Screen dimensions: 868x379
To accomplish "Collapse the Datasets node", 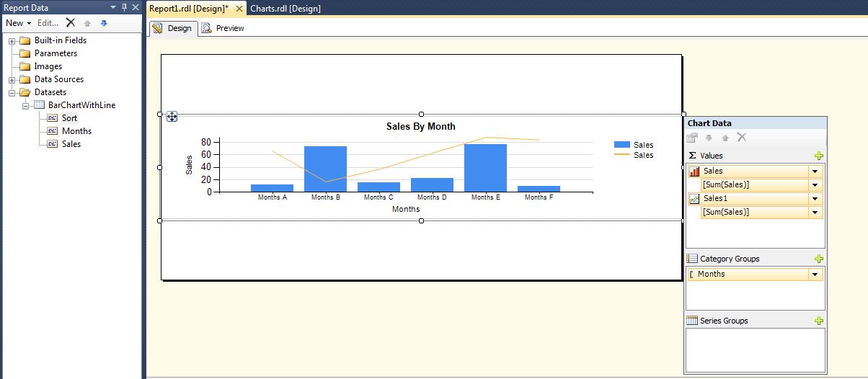I will [12, 93].
